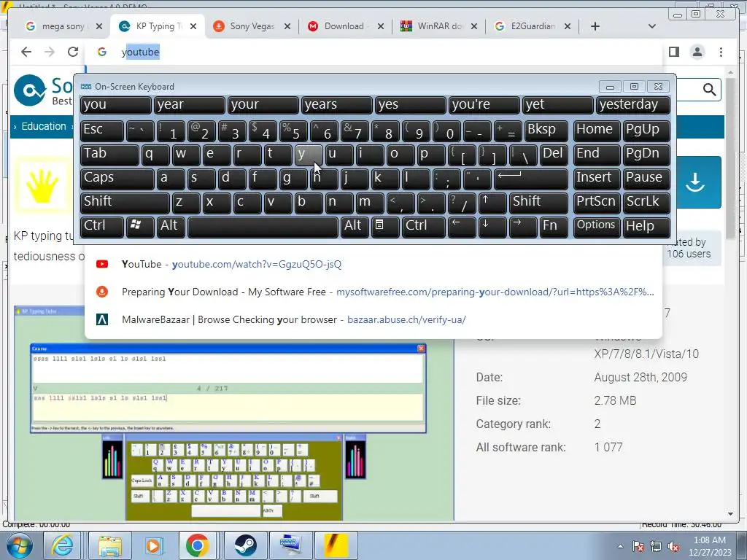Open Help on the On-Screen Keyboard
The image size is (747, 560).
tap(646, 227)
